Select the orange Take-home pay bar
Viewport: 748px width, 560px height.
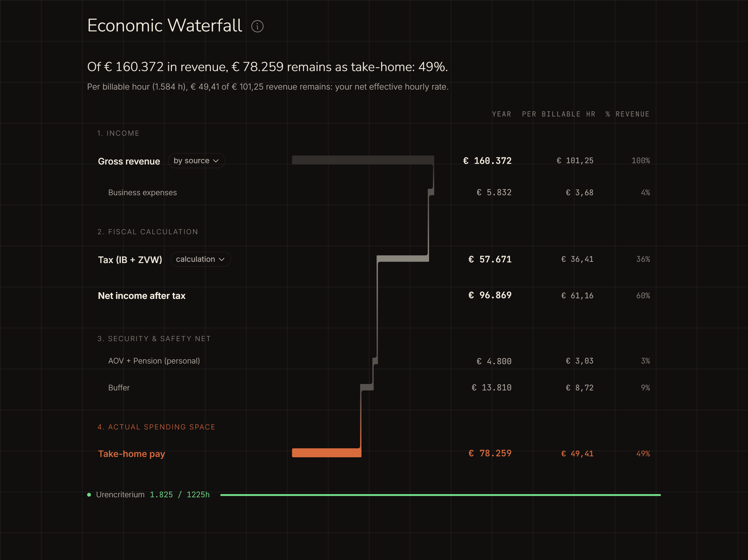point(327,452)
